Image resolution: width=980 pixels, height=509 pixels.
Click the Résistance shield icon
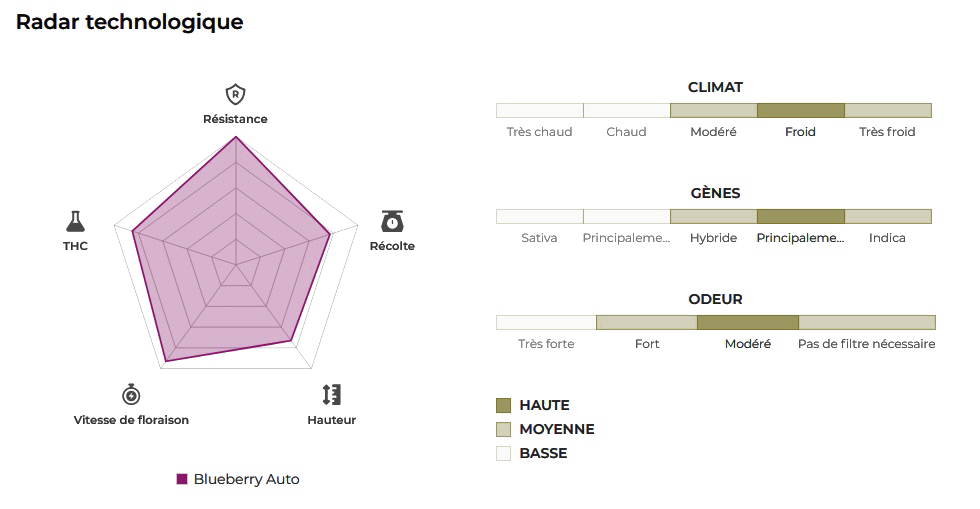tap(235, 95)
